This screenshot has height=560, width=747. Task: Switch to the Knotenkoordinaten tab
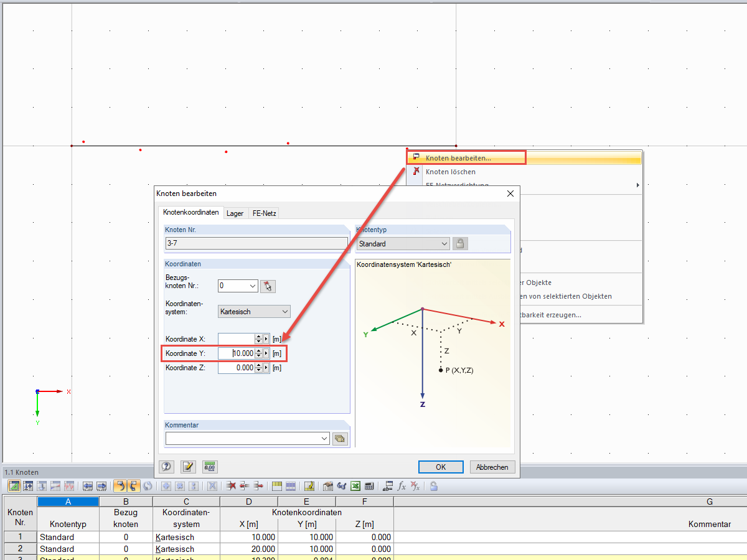click(191, 212)
